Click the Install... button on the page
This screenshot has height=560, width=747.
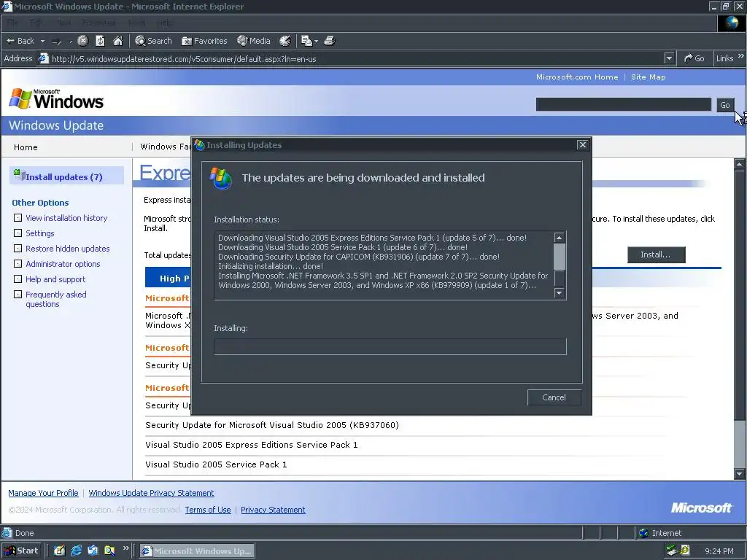[x=656, y=254]
